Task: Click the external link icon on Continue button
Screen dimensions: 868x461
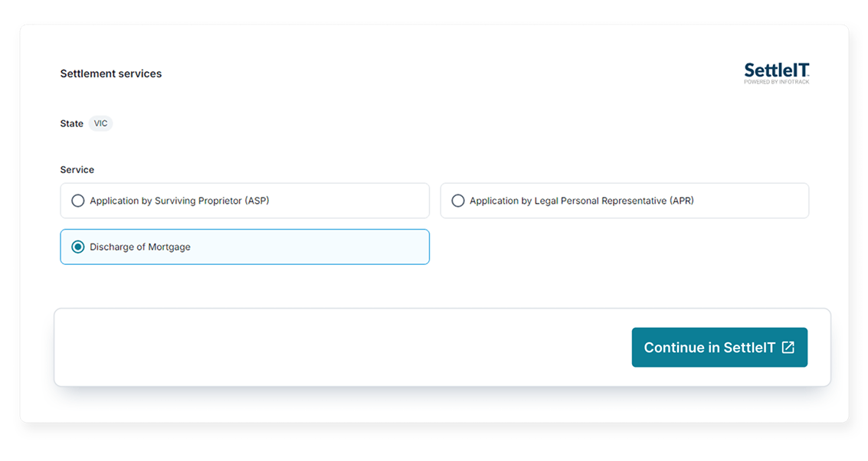Action: [x=788, y=348]
